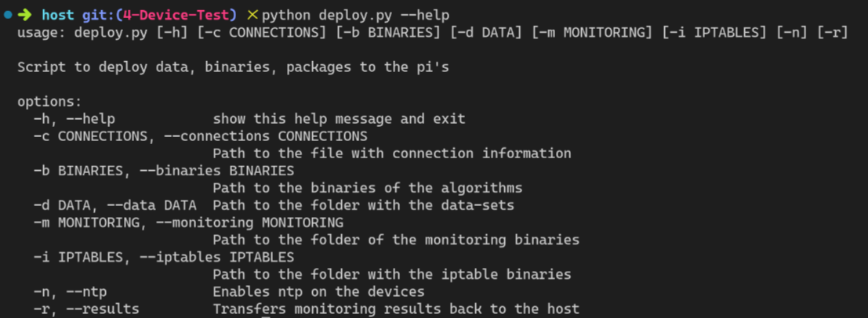Click the 'usage:' label in the output
This screenshot has width=868, height=318.
coord(42,33)
